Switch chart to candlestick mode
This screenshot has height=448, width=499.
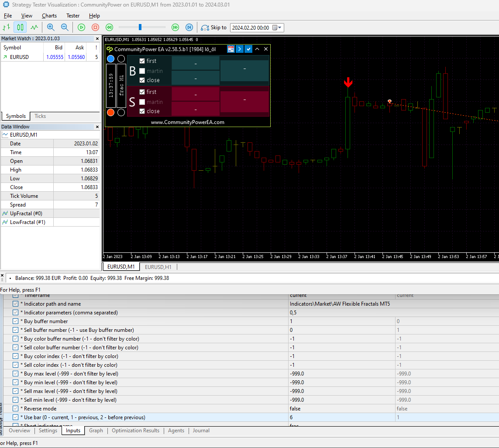click(x=21, y=28)
